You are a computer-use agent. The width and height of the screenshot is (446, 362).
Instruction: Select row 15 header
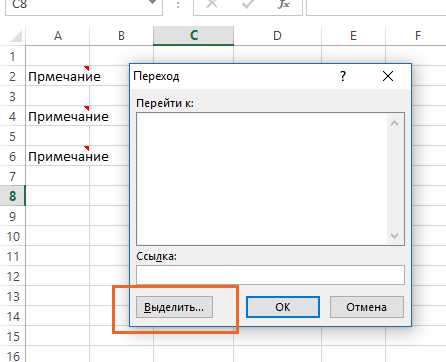(12, 336)
